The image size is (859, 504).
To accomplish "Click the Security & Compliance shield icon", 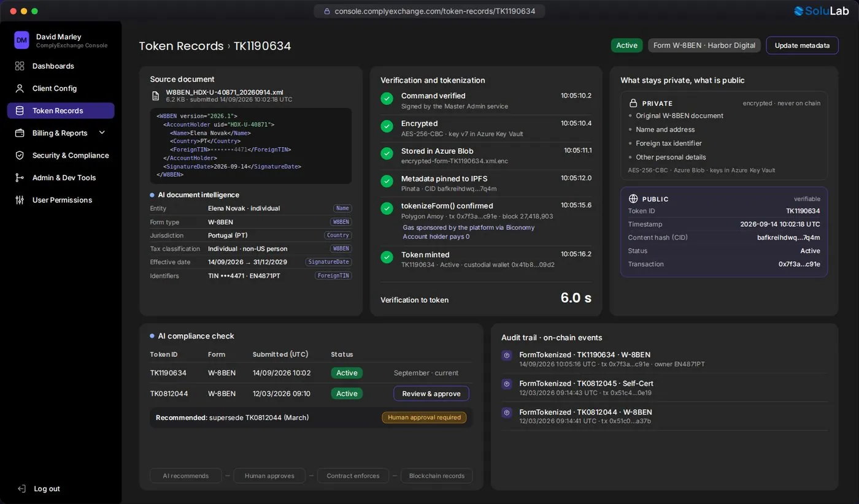I will pos(20,156).
